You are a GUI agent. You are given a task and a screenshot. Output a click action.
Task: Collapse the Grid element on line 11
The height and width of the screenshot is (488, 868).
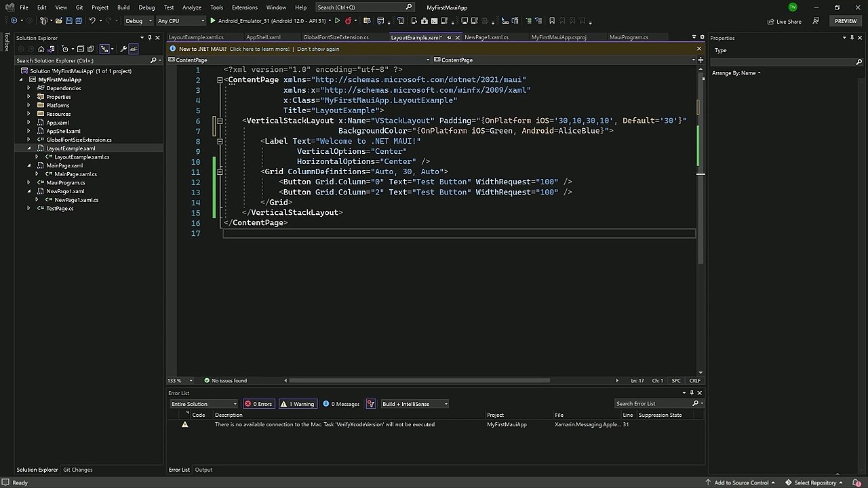click(220, 172)
